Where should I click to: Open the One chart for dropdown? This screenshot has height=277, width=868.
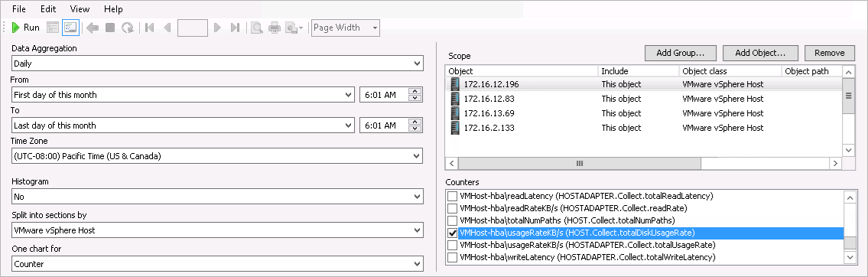(x=418, y=264)
